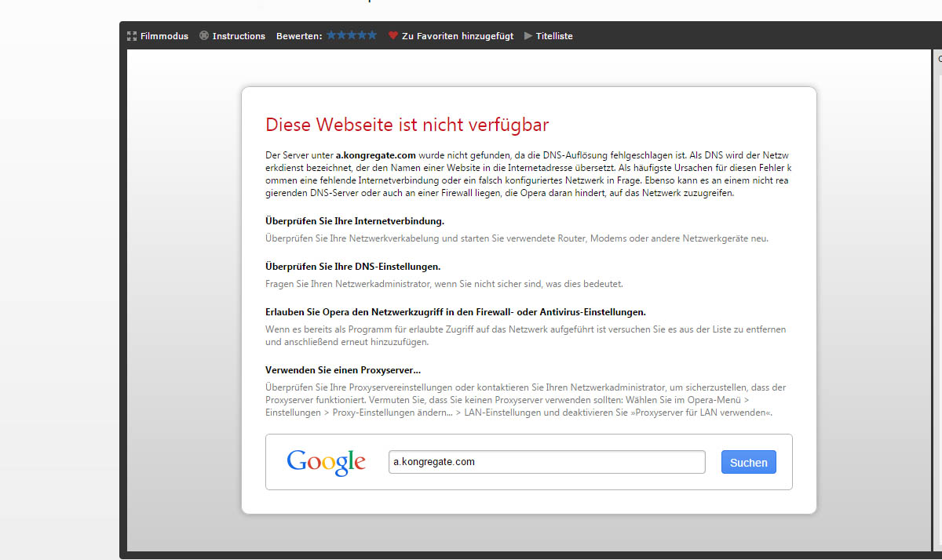
Task: Open the Titelliste playlist
Action: (554, 36)
